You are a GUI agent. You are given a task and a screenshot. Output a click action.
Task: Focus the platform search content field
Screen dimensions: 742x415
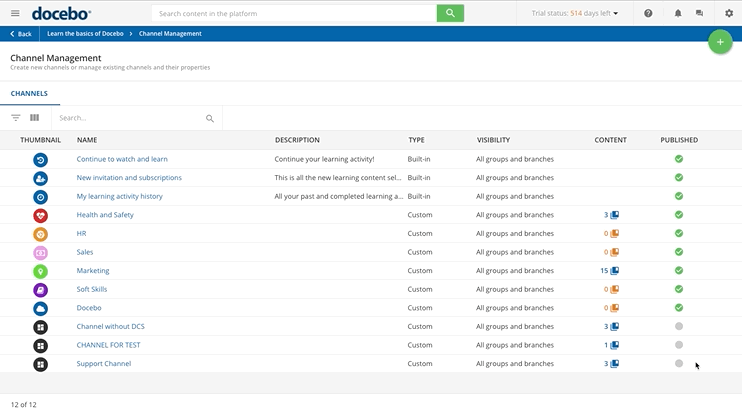(294, 13)
